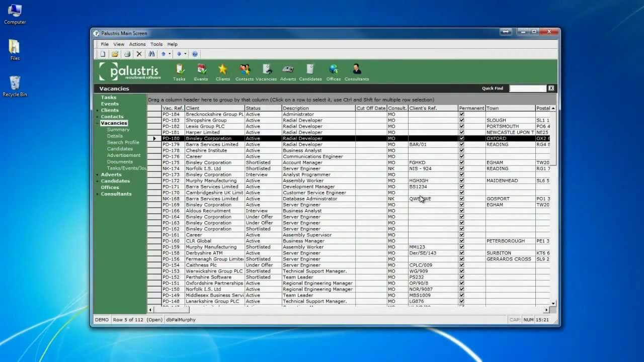644x362 pixels.
Task: Select Summary under Vacancies
Action: pos(118,130)
